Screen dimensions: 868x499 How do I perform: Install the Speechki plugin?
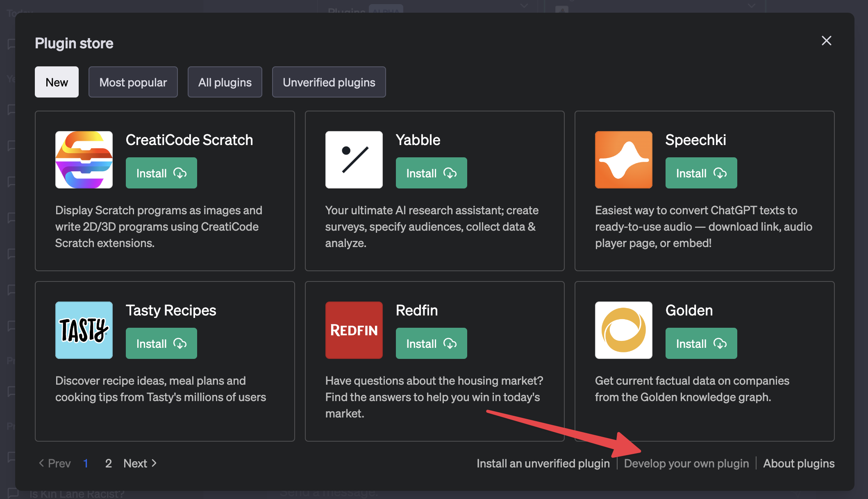[x=701, y=173]
